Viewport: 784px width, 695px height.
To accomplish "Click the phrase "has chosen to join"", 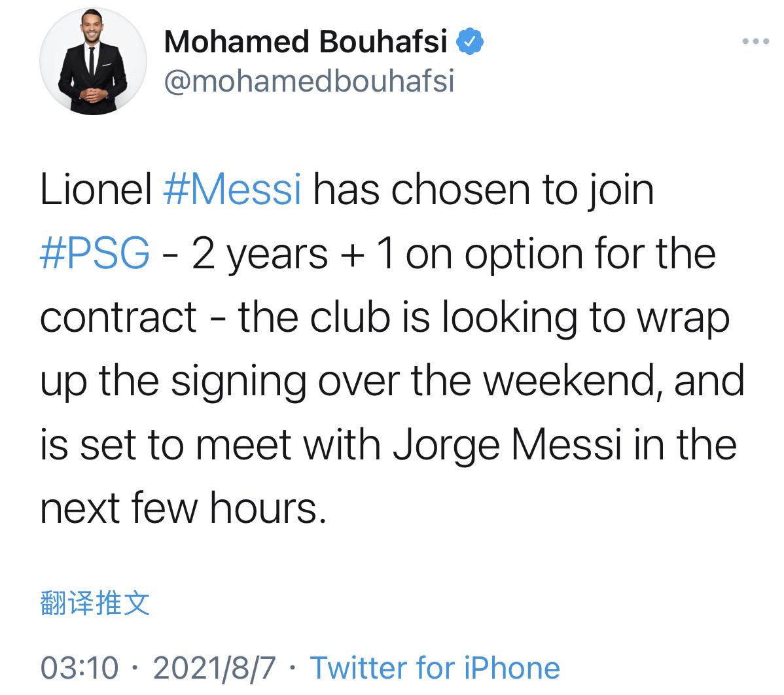I will (x=484, y=190).
